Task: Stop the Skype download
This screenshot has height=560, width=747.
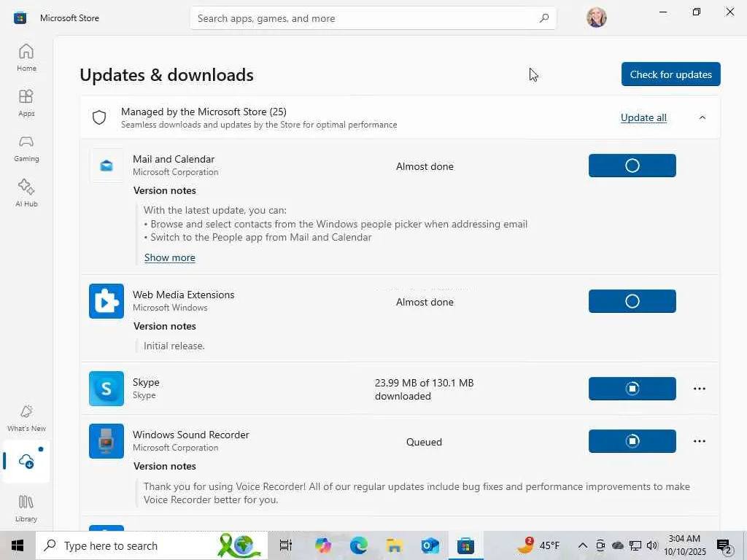Action: pyautogui.click(x=632, y=389)
